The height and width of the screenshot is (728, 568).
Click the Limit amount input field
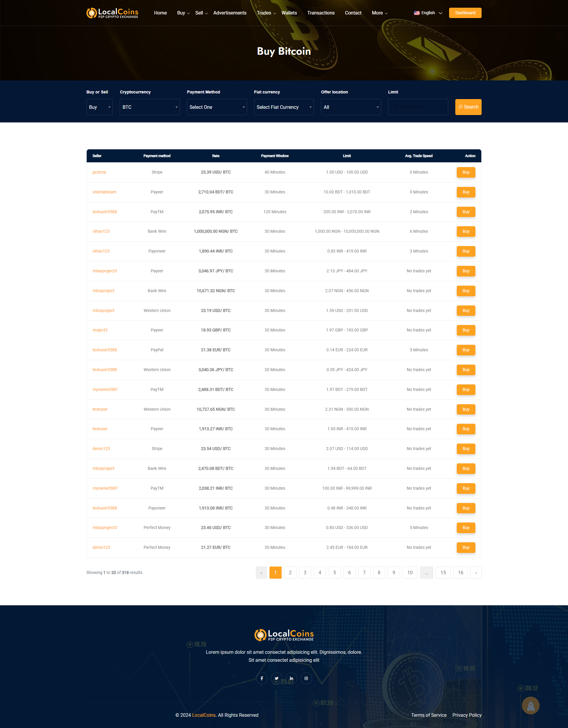pyautogui.click(x=418, y=107)
